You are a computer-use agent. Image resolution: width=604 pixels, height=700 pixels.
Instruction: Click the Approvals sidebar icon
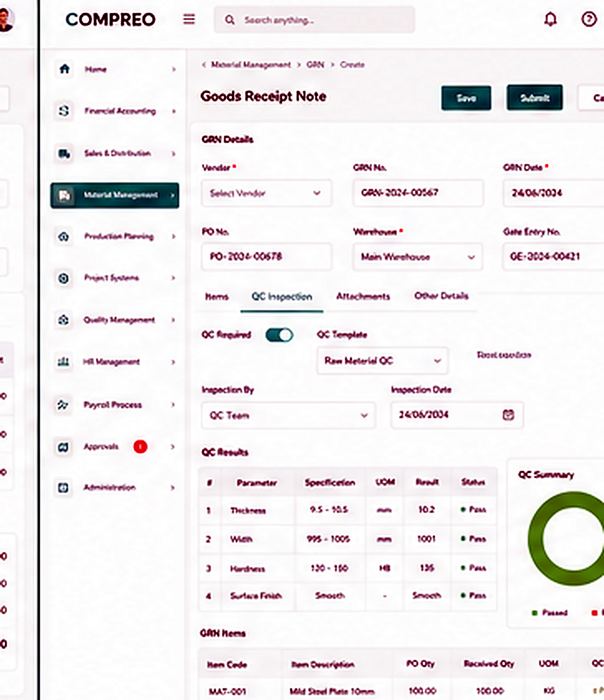tap(63, 447)
